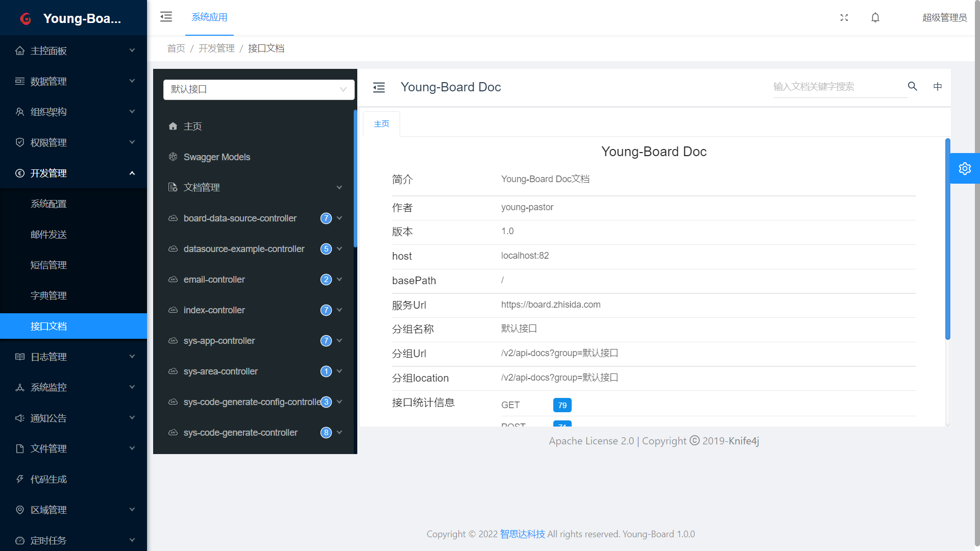This screenshot has height=551, width=980.
Task: Click the Young-Board logo icon
Action: (x=26, y=19)
